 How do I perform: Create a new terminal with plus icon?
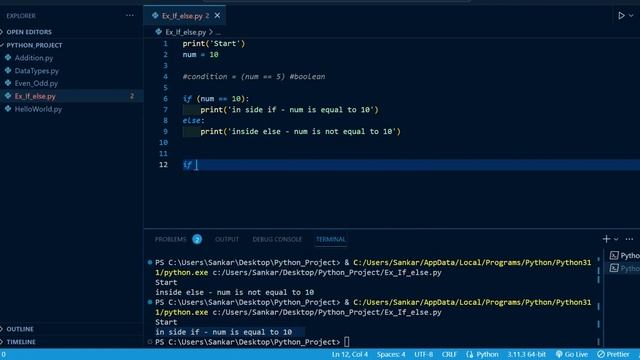pyautogui.click(x=606, y=239)
